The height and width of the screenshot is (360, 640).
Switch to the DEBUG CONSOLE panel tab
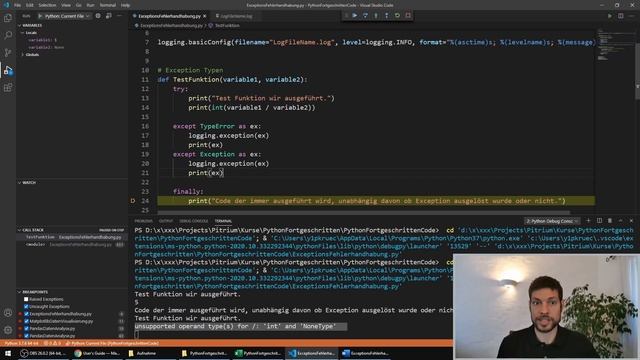193,221
